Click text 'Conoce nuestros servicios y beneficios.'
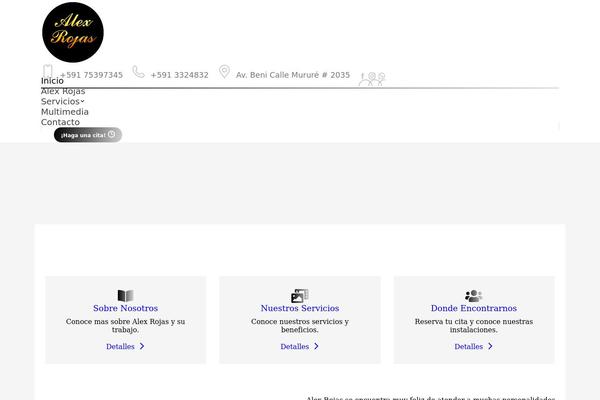The width and height of the screenshot is (600, 400). click(x=300, y=325)
